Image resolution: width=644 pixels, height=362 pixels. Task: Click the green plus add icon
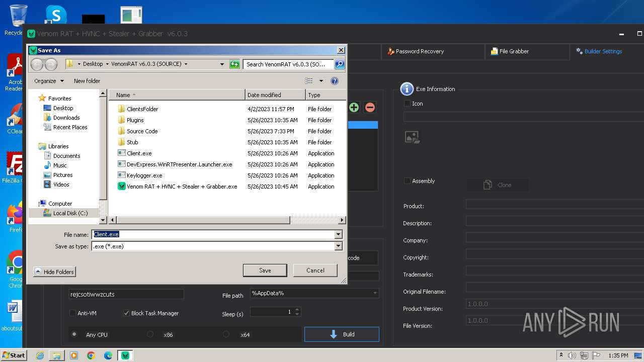point(354,107)
